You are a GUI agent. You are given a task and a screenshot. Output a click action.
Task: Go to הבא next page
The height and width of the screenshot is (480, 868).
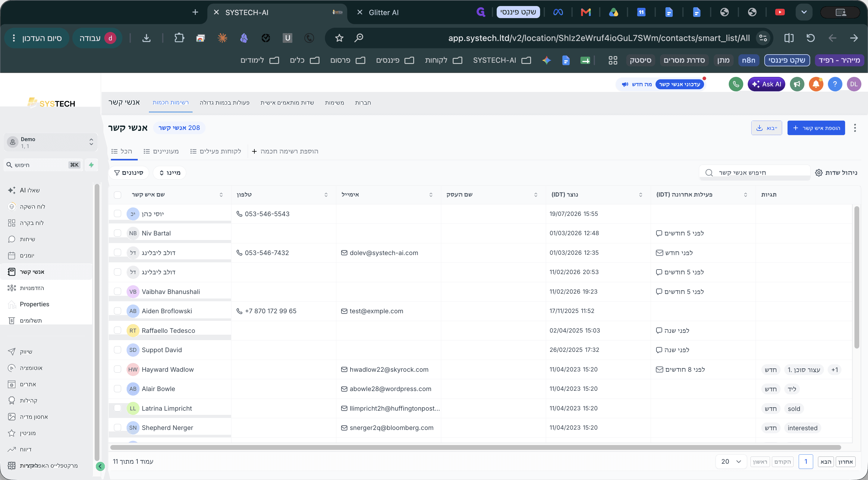[x=826, y=462]
